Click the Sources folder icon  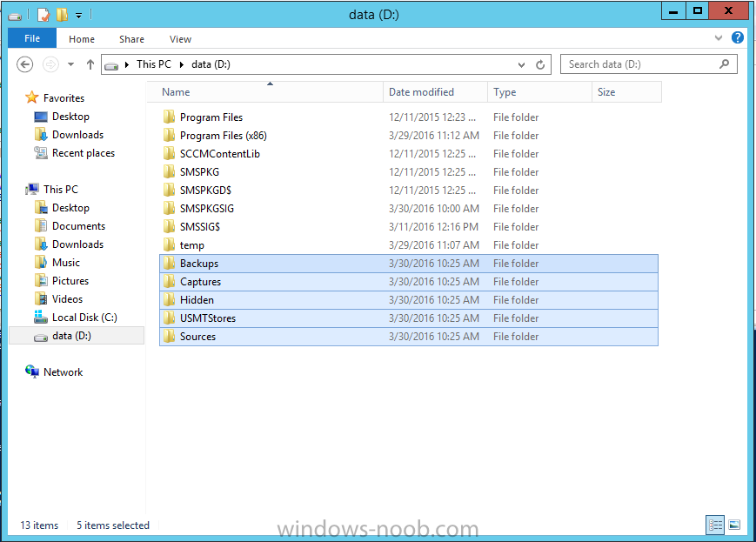point(169,337)
